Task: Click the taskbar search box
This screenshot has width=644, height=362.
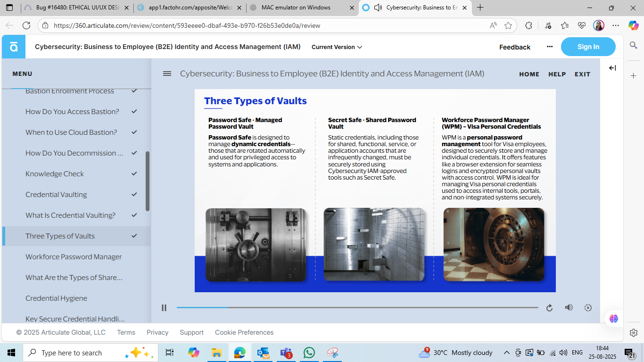Action: [90, 353]
